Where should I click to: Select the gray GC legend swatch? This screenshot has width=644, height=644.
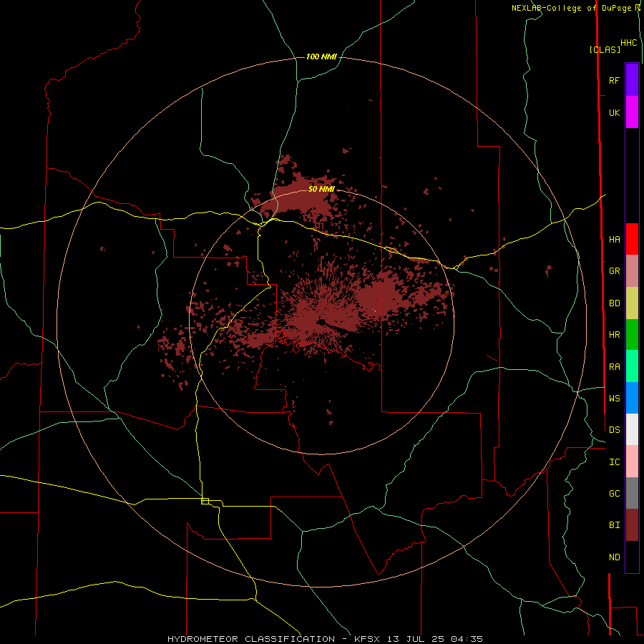tap(632, 493)
